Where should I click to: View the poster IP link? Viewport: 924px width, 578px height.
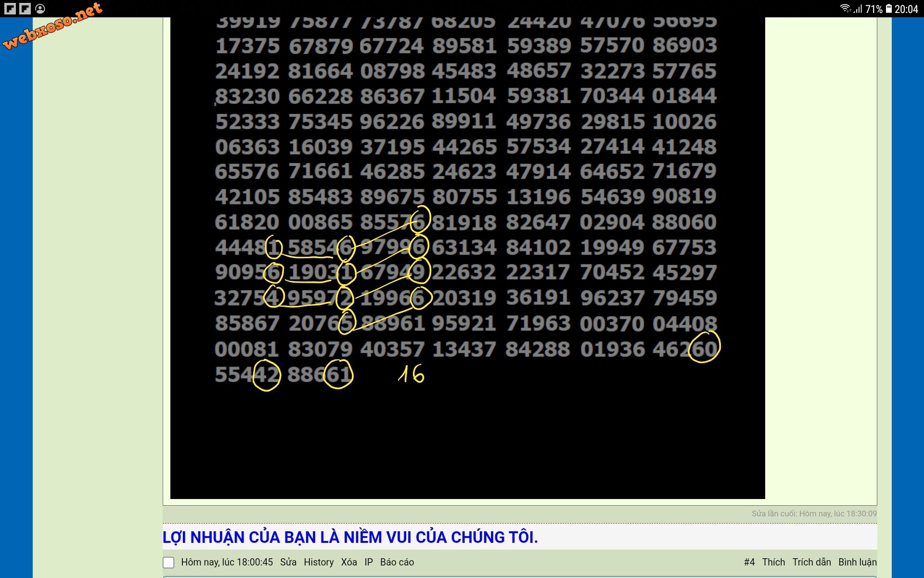point(369,562)
